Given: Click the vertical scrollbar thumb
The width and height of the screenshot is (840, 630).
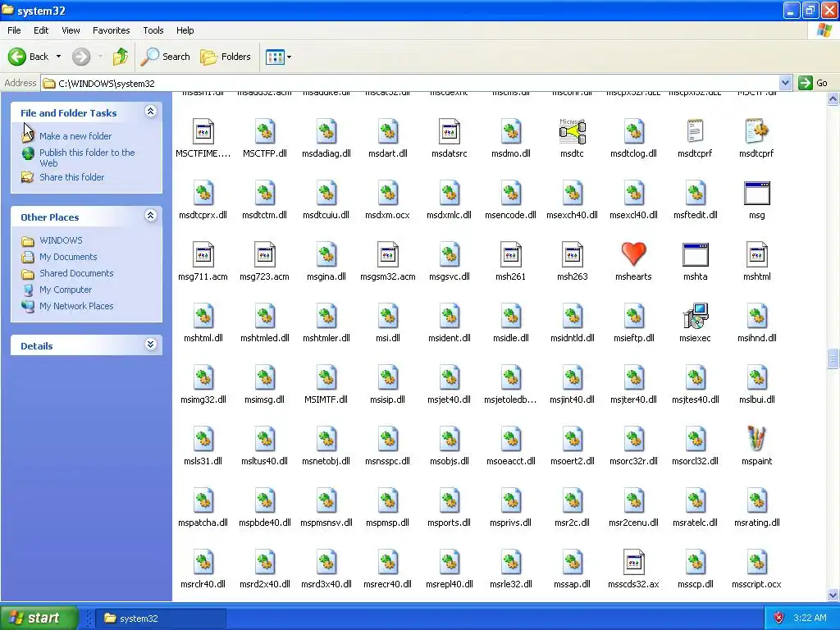Looking at the screenshot, I should pyautogui.click(x=833, y=358).
